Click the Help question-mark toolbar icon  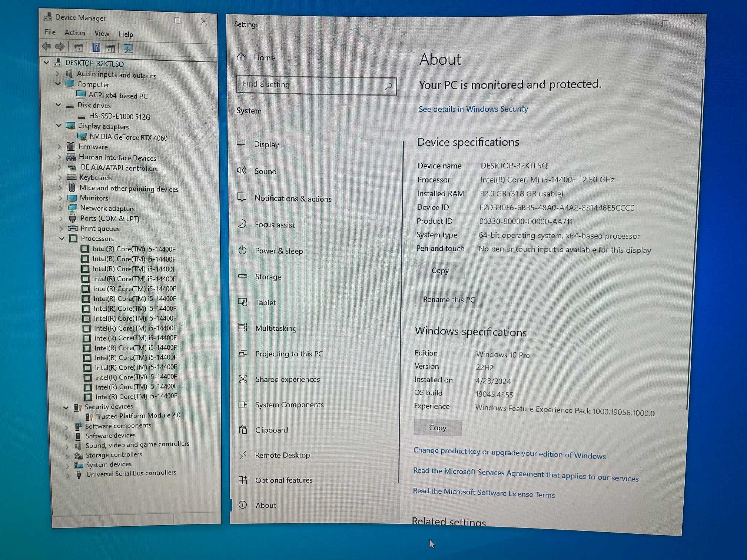pyautogui.click(x=96, y=47)
